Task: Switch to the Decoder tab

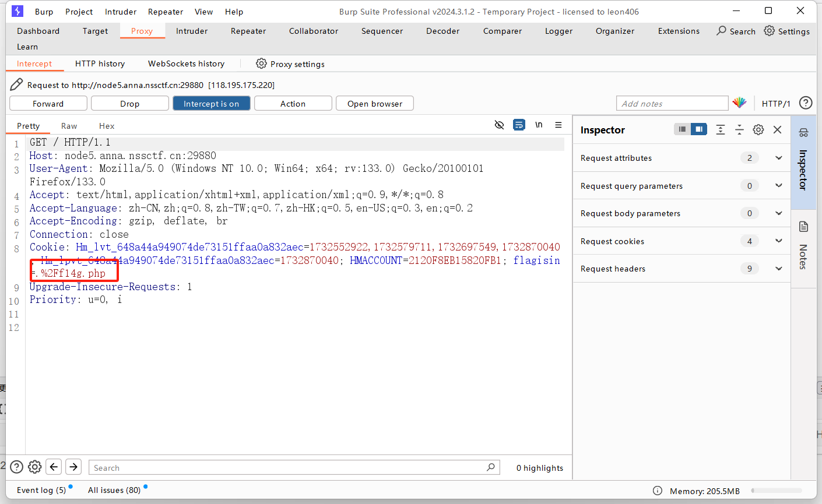Action: 442,31
